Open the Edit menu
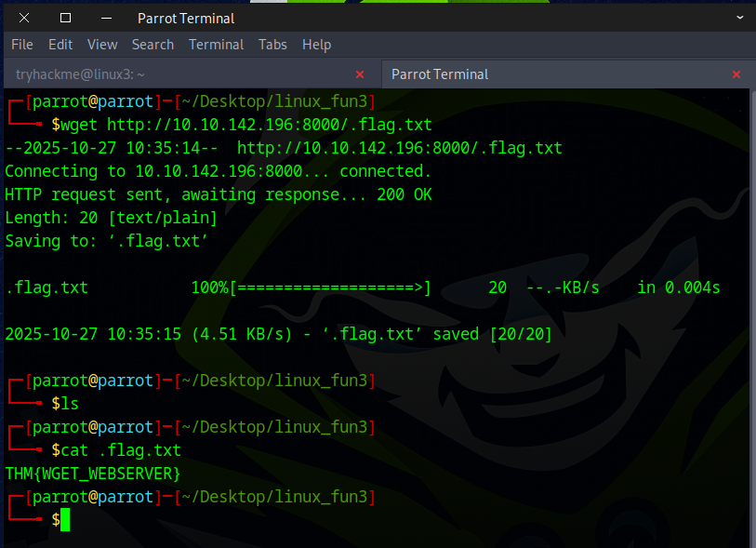 (60, 45)
